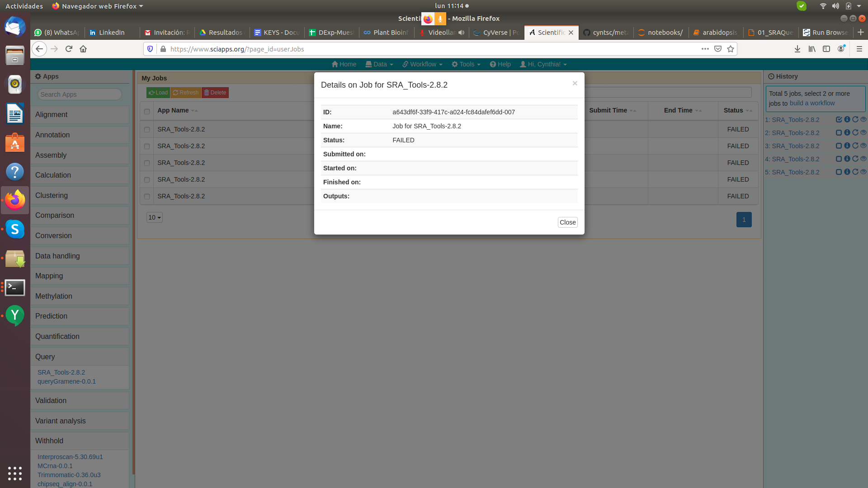The width and height of the screenshot is (868, 488).
Task: Switch to the CyVerse browser tab
Action: (x=496, y=33)
